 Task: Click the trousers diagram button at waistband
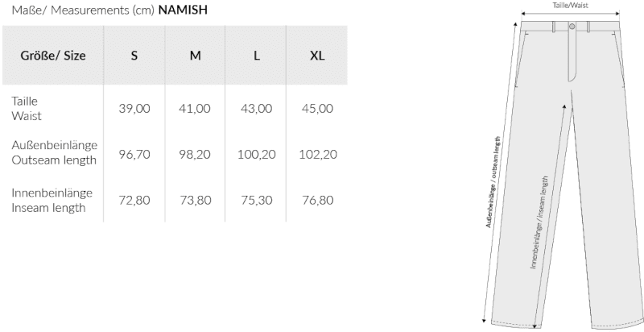click(572, 27)
